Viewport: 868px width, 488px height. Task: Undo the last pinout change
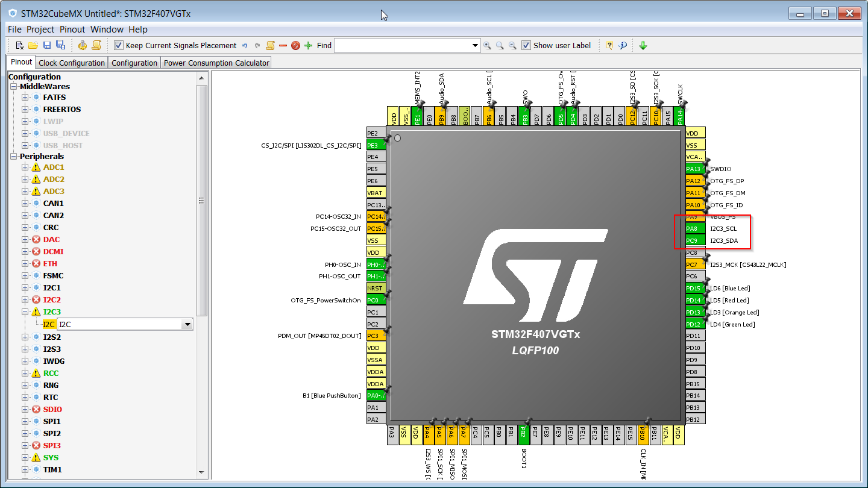click(245, 45)
